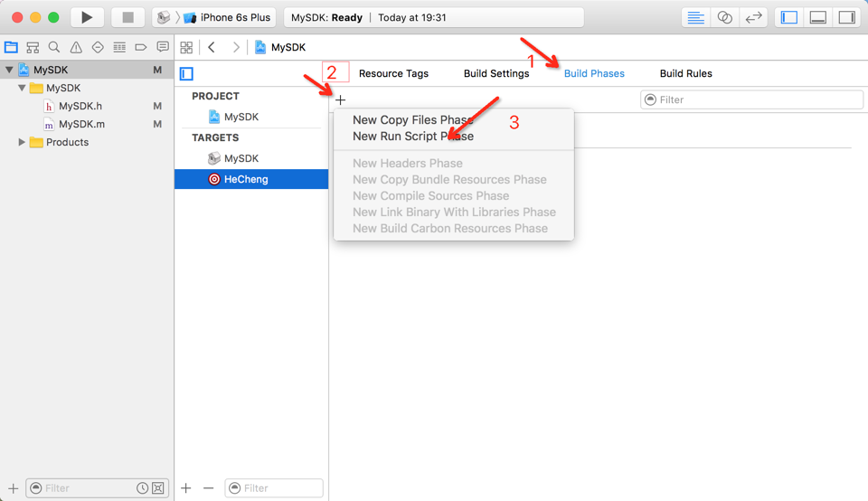Open the Symbol navigator
The width and height of the screenshot is (868, 501).
[33, 47]
